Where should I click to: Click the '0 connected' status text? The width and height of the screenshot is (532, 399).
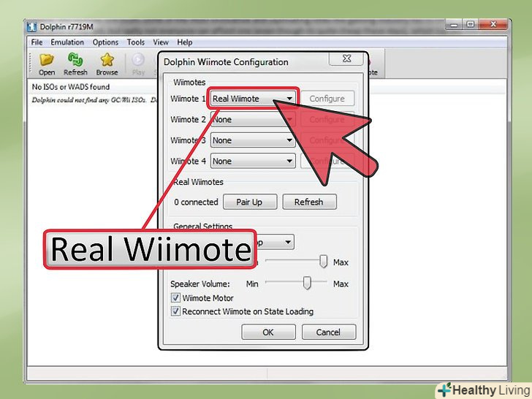196,202
